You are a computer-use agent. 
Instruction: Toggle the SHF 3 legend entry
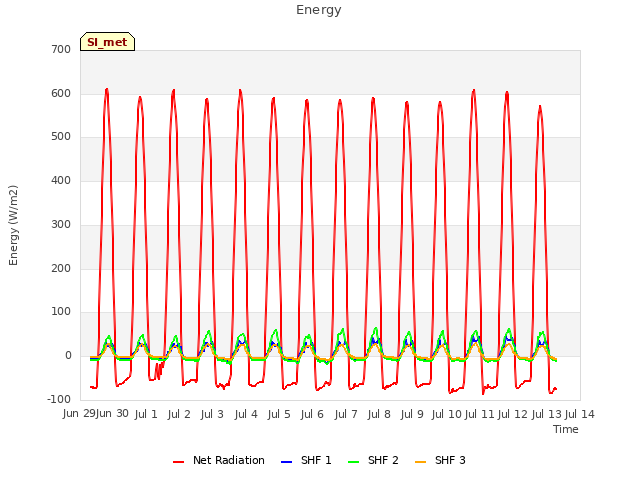tap(440, 460)
